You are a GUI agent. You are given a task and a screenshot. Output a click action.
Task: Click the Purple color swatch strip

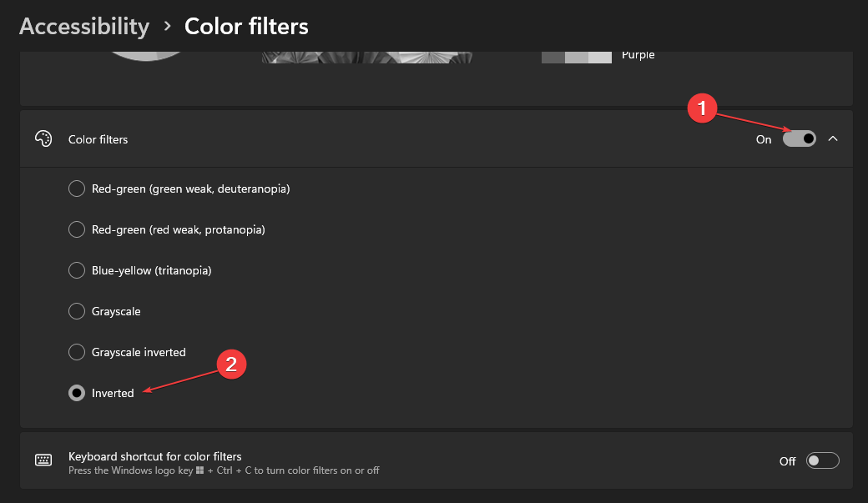pyautogui.click(x=576, y=55)
